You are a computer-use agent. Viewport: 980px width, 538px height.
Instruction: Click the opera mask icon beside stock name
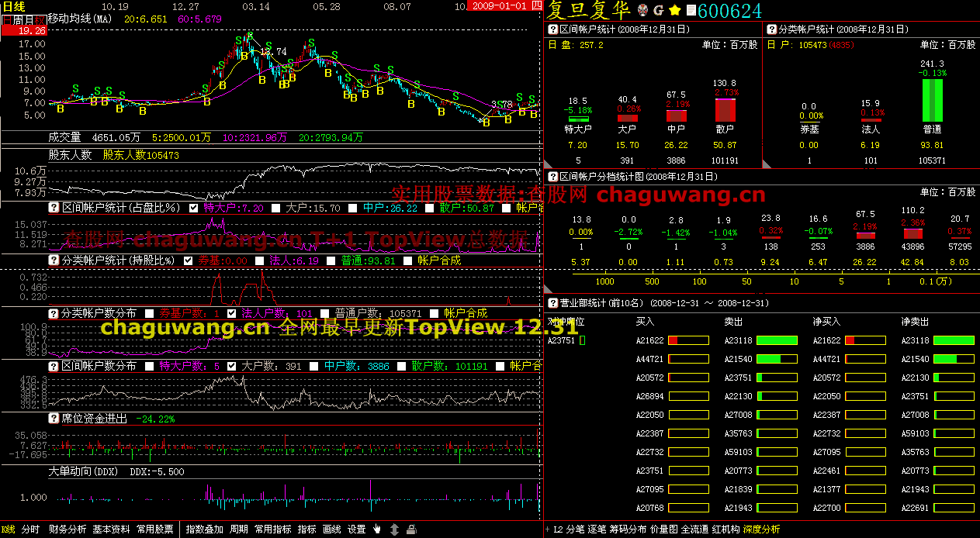click(642, 10)
